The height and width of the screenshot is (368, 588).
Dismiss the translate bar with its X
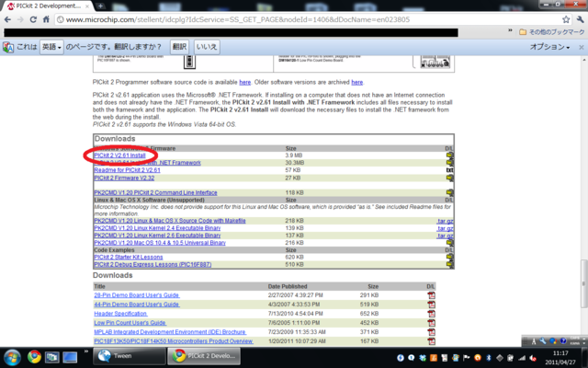[581, 47]
